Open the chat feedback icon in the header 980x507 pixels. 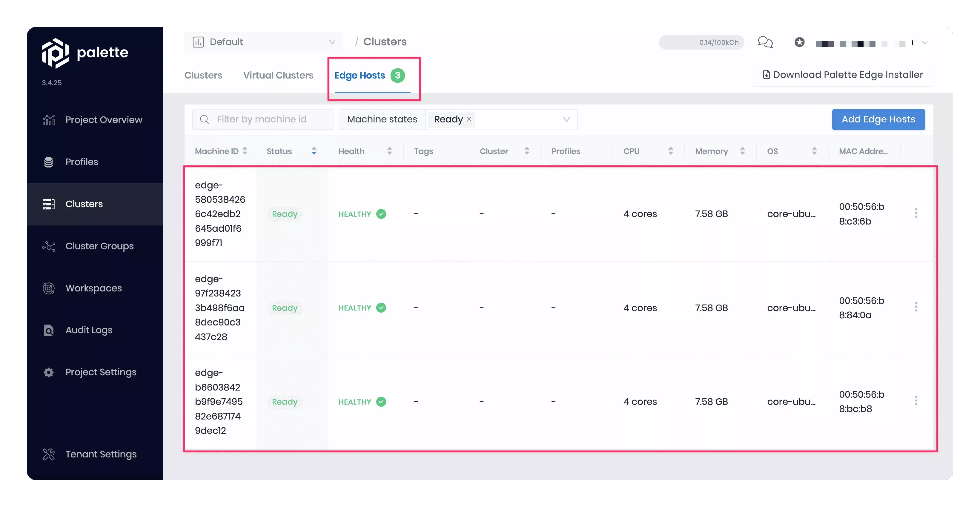click(x=765, y=42)
